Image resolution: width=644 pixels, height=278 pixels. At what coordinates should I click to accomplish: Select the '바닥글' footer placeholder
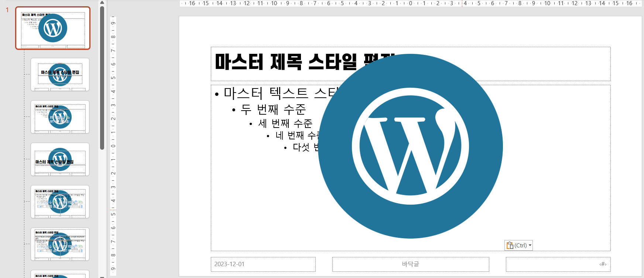click(410, 264)
